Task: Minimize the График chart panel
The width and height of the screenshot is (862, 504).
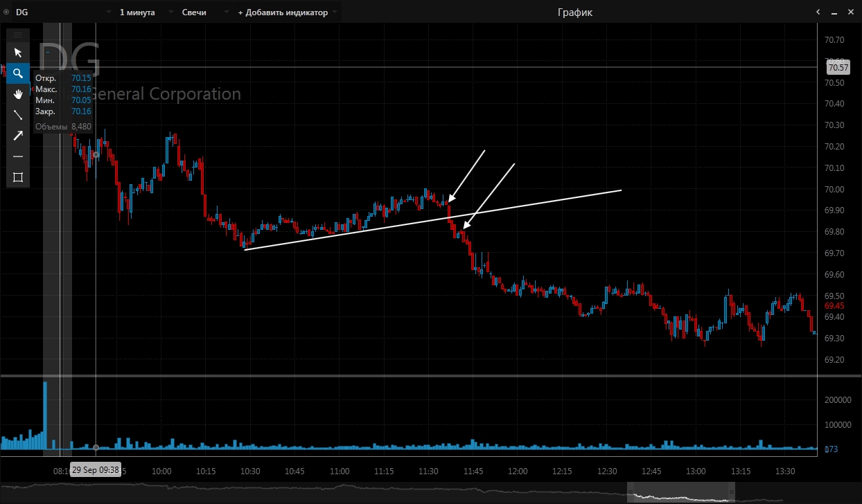Action: pyautogui.click(x=834, y=12)
